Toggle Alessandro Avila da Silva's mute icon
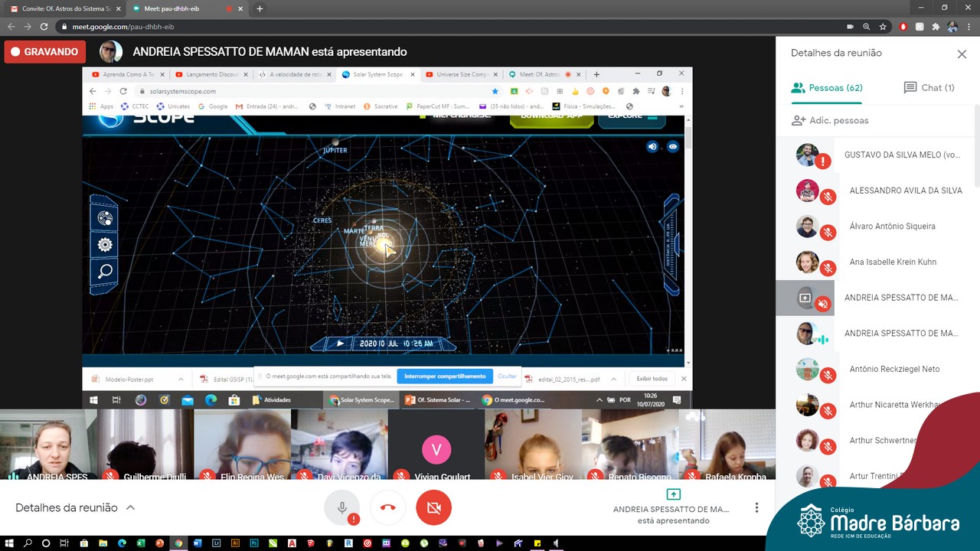Image resolution: width=980 pixels, height=551 pixels. [827, 197]
